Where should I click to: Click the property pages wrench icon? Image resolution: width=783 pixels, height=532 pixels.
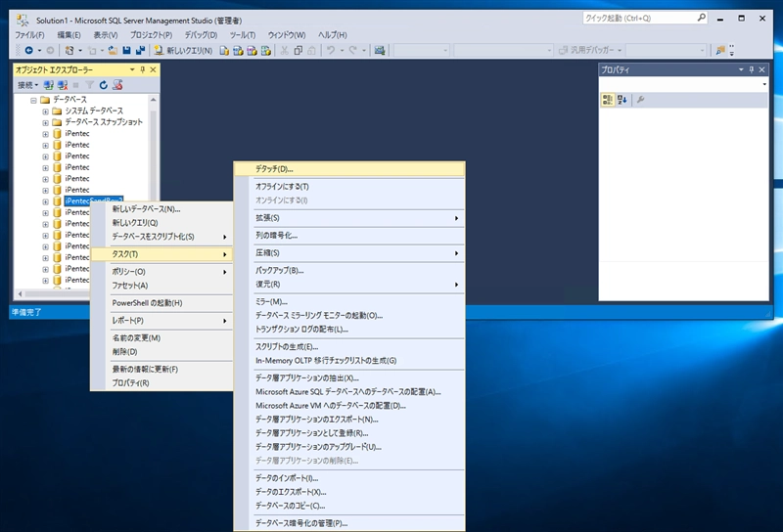(641, 100)
